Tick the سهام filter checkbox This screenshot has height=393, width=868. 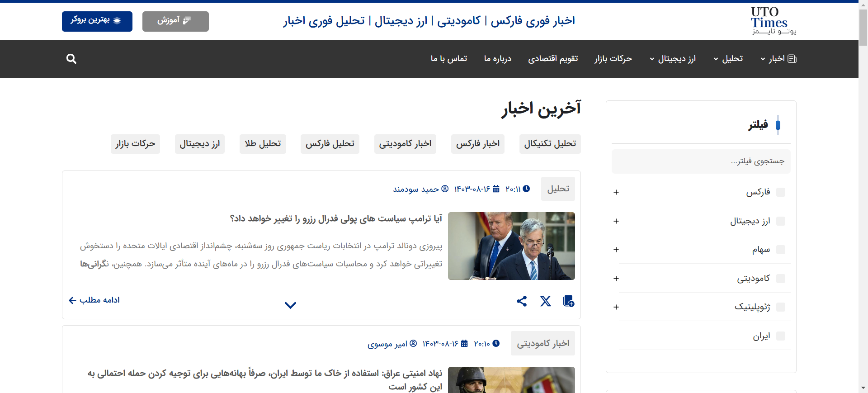pyautogui.click(x=781, y=250)
